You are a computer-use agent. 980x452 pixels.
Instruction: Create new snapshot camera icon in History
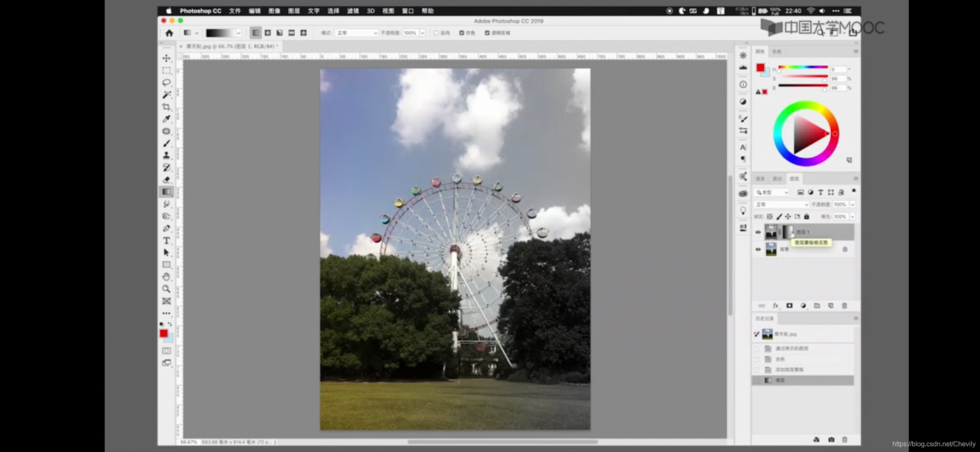[831, 439]
